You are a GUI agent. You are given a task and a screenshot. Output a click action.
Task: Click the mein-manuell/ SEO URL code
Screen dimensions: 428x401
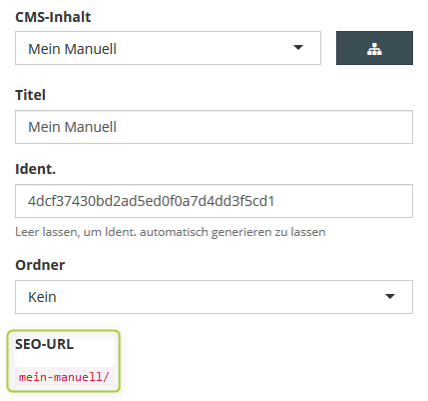point(64,377)
